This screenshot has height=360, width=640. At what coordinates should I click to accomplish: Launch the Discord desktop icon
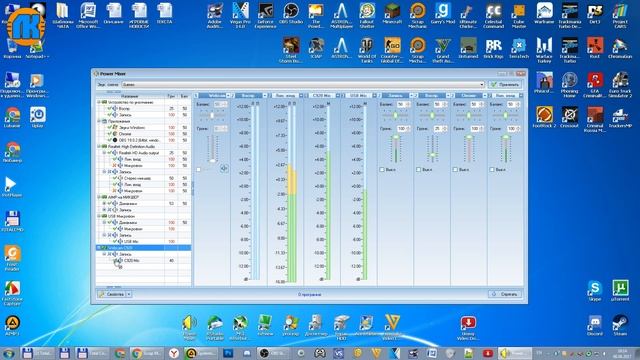(x=595, y=325)
